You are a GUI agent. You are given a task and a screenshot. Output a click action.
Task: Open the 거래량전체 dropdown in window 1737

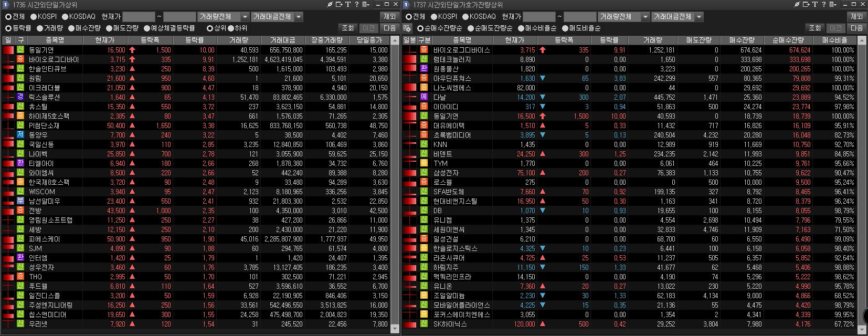click(624, 16)
